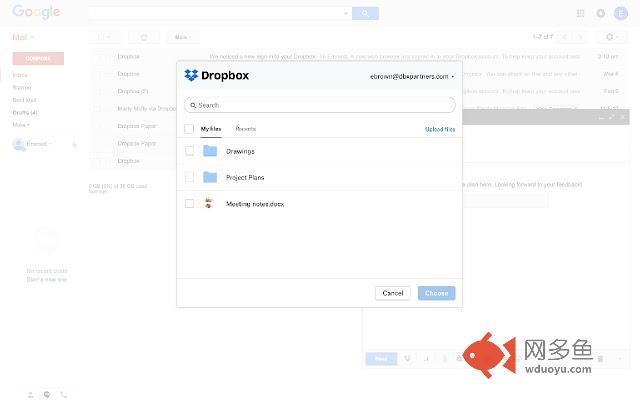Click the magnifier icon in Dropbox search

[193, 105]
